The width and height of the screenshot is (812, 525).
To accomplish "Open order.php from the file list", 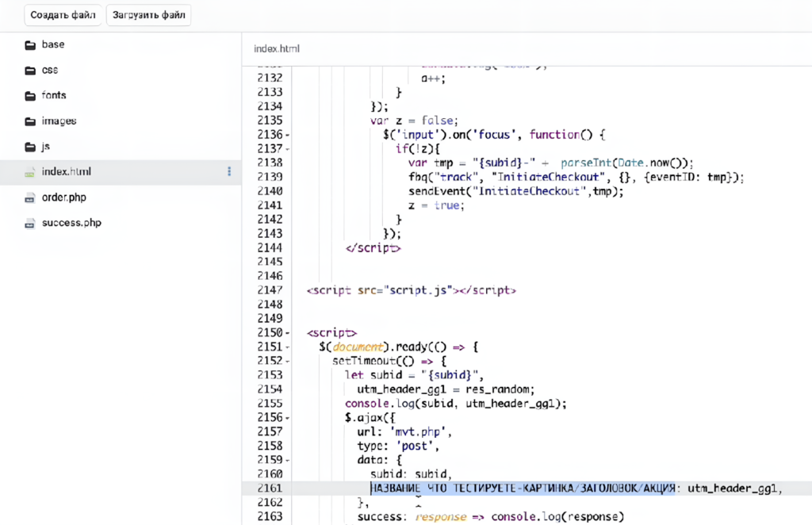I will [x=64, y=197].
